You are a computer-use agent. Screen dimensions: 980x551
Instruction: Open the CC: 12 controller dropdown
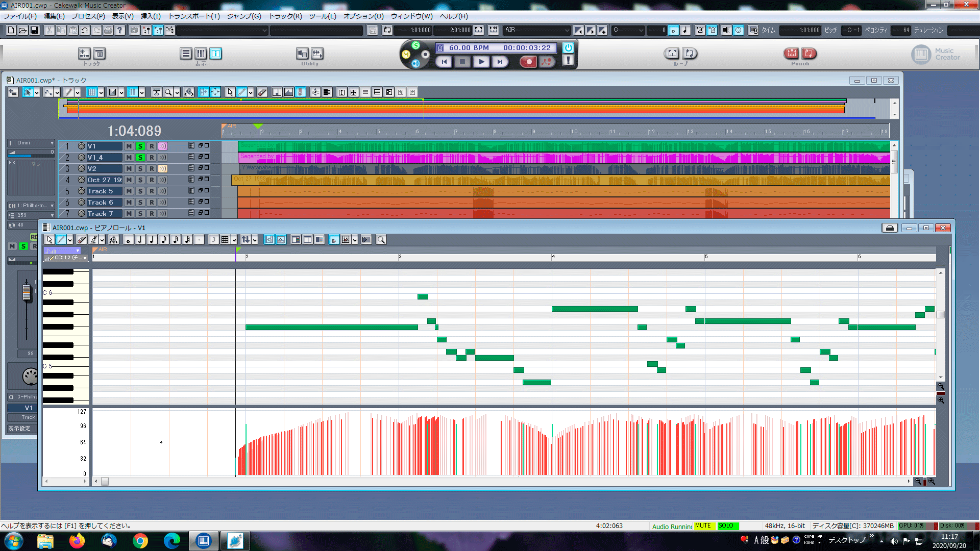tap(84, 258)
